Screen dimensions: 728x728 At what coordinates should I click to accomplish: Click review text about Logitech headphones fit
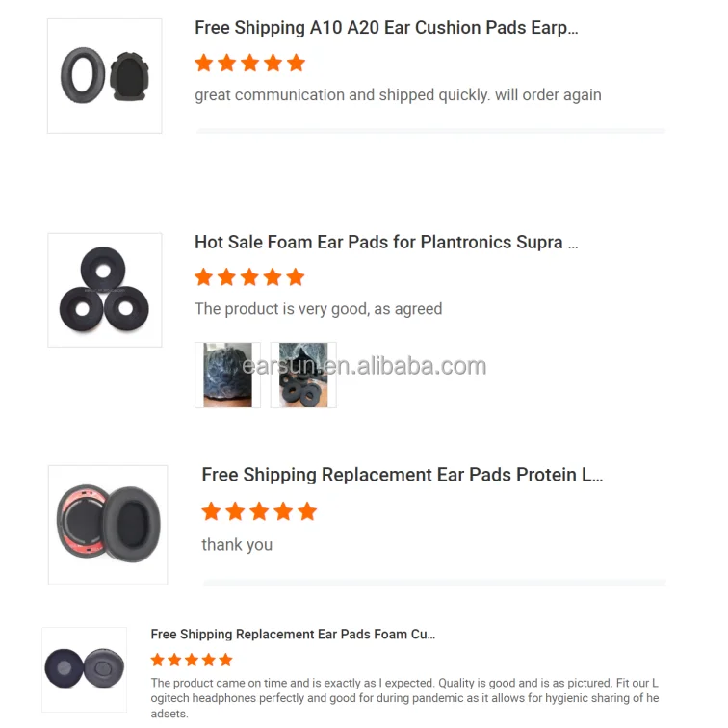[404, 698]
